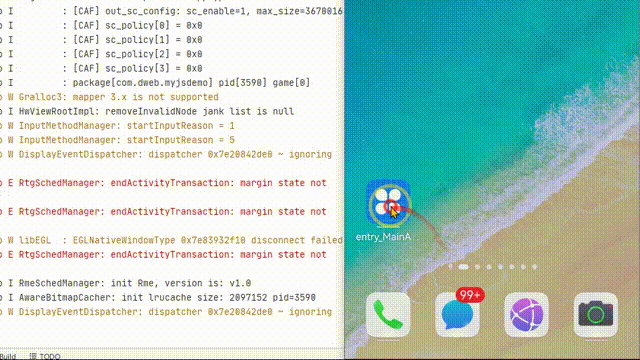The width and height of the screenshot is (640, 360).
Task: Select the last DisplayEventDispatcher warning line
Action: (x=166, y=312)
